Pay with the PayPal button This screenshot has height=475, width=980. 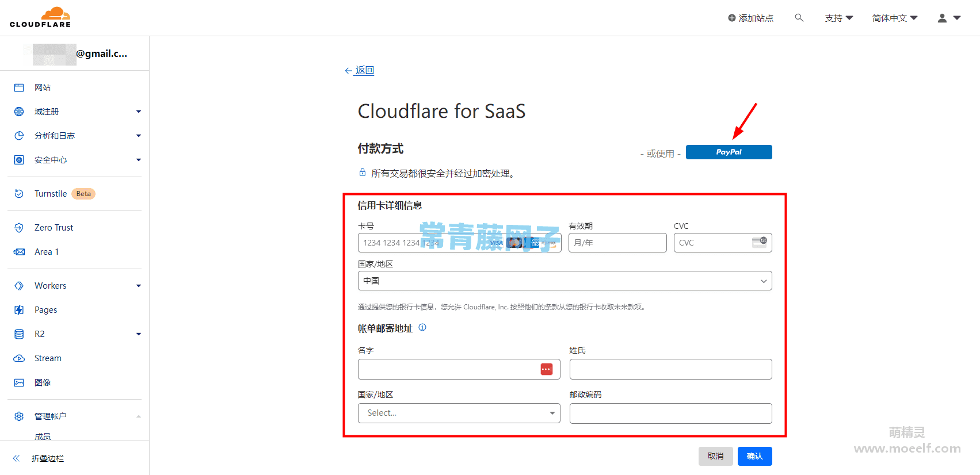coord(729,152)
